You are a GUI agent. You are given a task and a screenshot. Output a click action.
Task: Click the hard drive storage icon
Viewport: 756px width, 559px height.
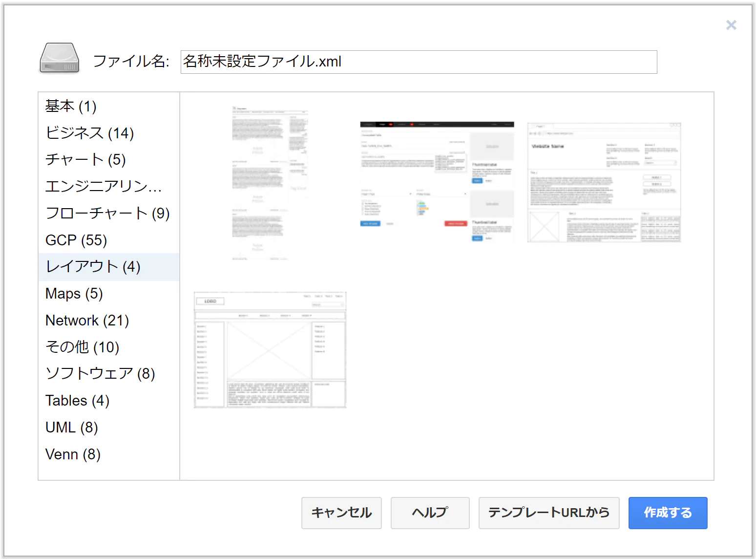(60, 58)
